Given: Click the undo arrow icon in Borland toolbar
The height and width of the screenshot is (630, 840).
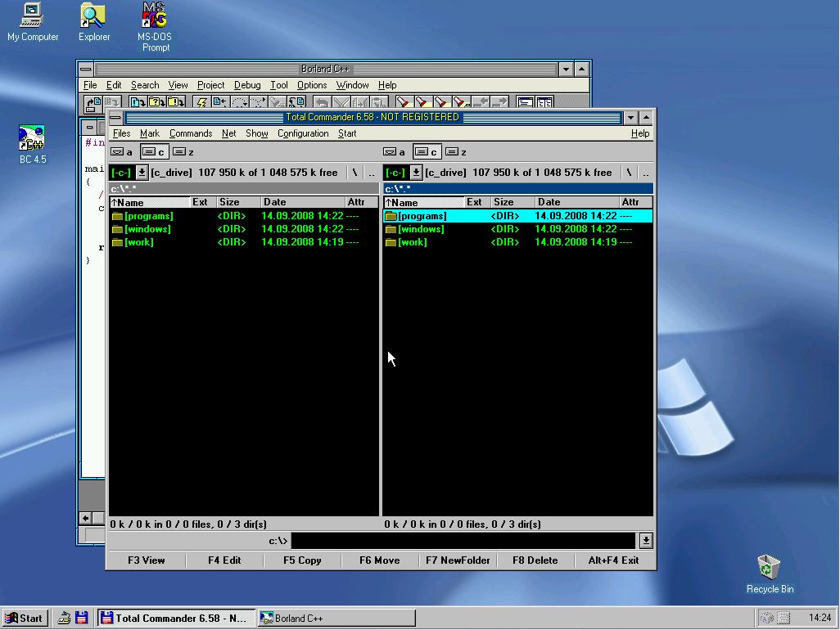Looking at the screenshot, I should [322, 102].
